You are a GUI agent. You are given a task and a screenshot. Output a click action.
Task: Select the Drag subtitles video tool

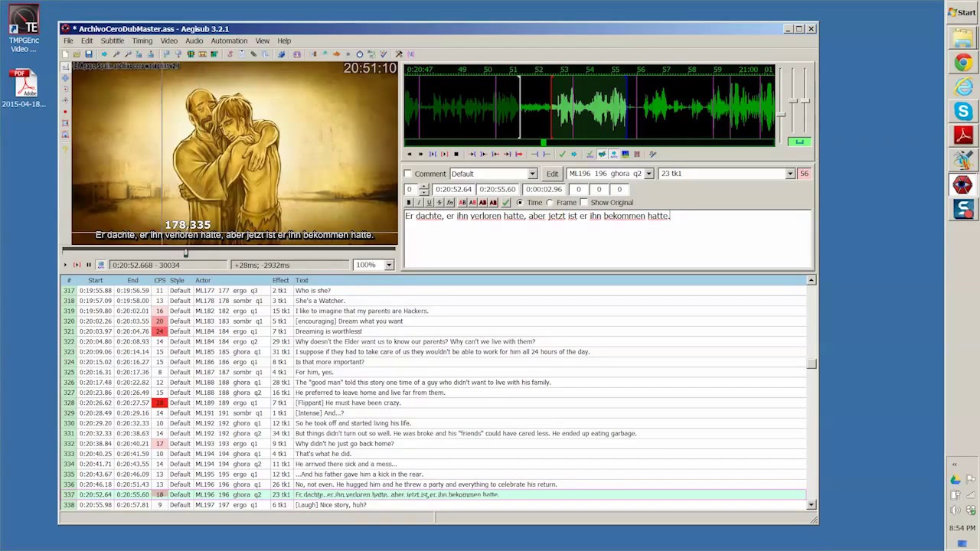tap(65, 77)
